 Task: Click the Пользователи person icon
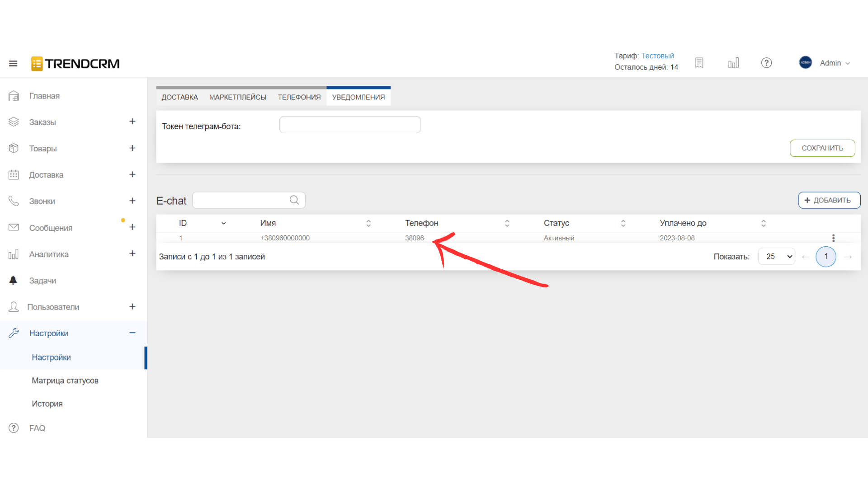tap(14, 307)
